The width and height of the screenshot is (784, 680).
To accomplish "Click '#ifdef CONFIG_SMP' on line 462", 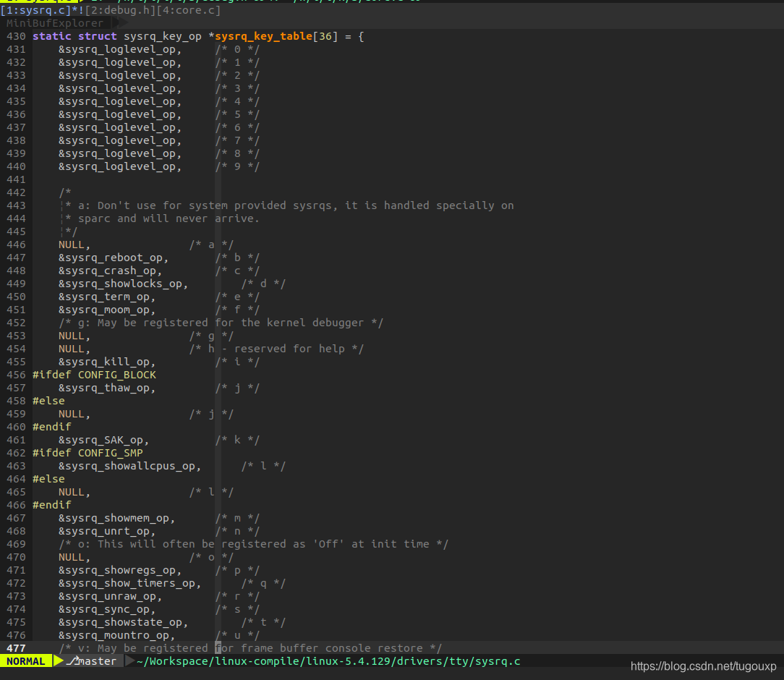I will (x=88, y=453).
